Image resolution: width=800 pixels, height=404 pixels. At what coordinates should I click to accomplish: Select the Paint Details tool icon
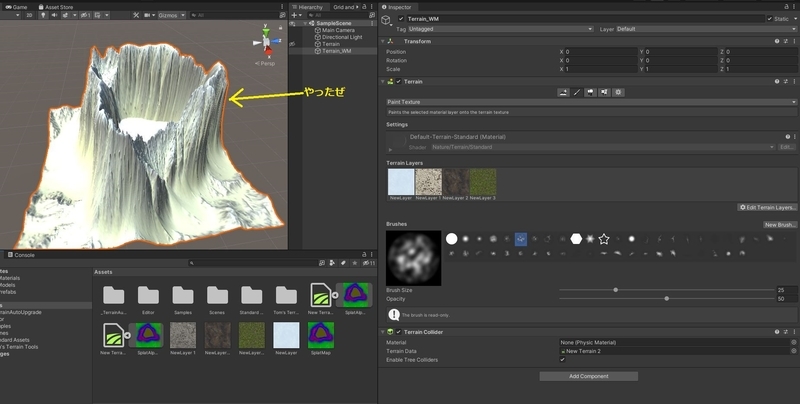(604, 92)
